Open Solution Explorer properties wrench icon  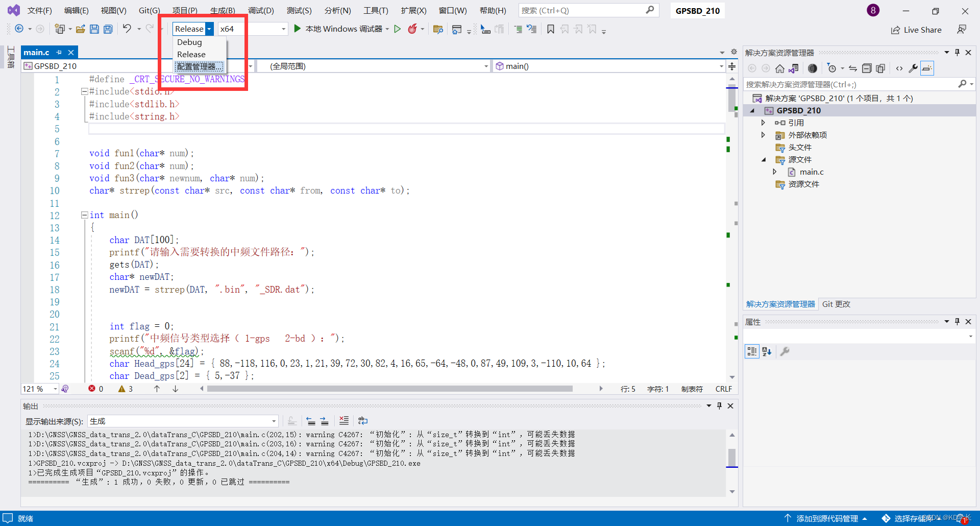point(914,68)
